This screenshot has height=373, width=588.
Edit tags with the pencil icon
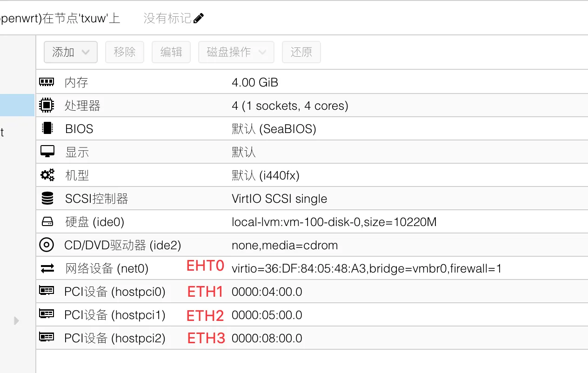coord(199,18)
